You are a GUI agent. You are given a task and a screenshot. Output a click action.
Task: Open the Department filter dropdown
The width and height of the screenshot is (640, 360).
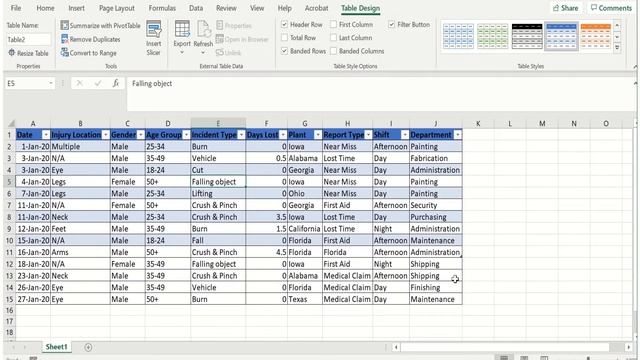click(x=458, y=135)
